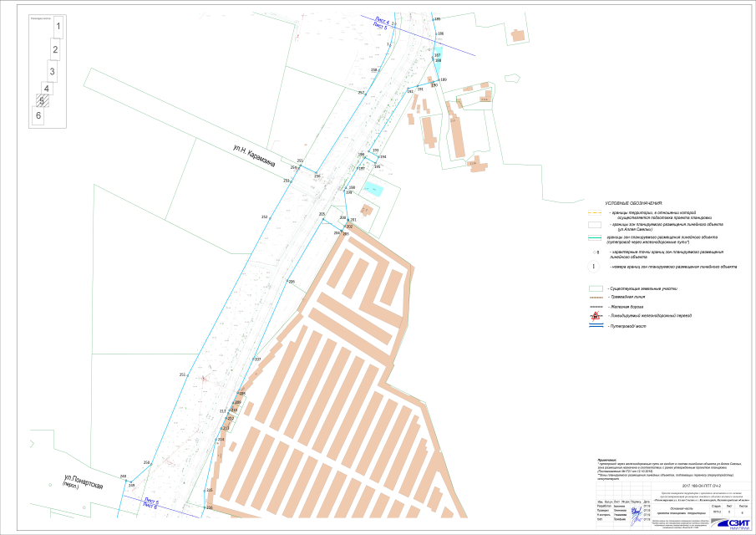Screen dimensions: 756x535
Task: Click the drawing number 2017.189-ОК-ППТ.ОЧ-2
Action: tap(701, 484)
